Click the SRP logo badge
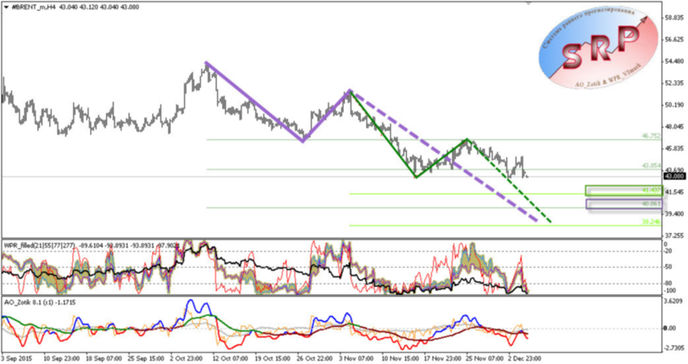This screenshot has width=688, height=364. [598, 49]
